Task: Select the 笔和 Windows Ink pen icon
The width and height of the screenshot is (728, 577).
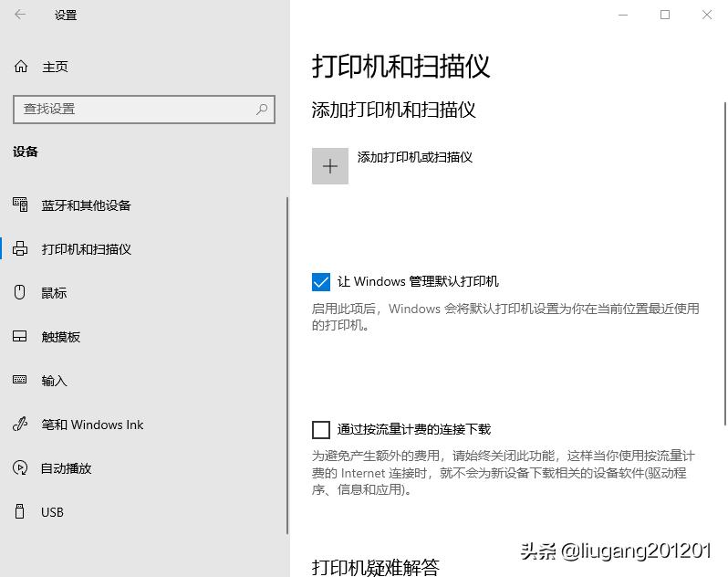Action: pos(20,424)
